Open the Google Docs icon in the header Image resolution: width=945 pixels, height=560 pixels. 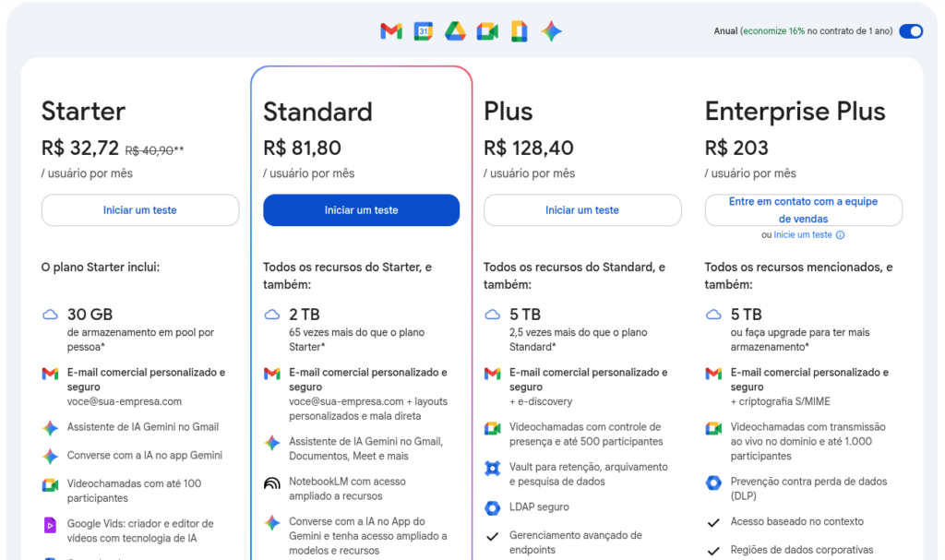tap(519, 30)
